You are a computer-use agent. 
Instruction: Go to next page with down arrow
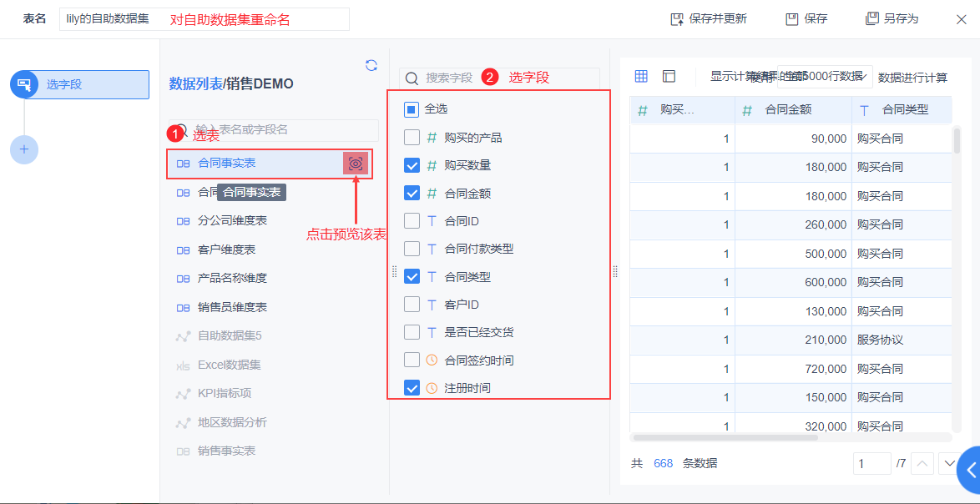tap(948, 463)
